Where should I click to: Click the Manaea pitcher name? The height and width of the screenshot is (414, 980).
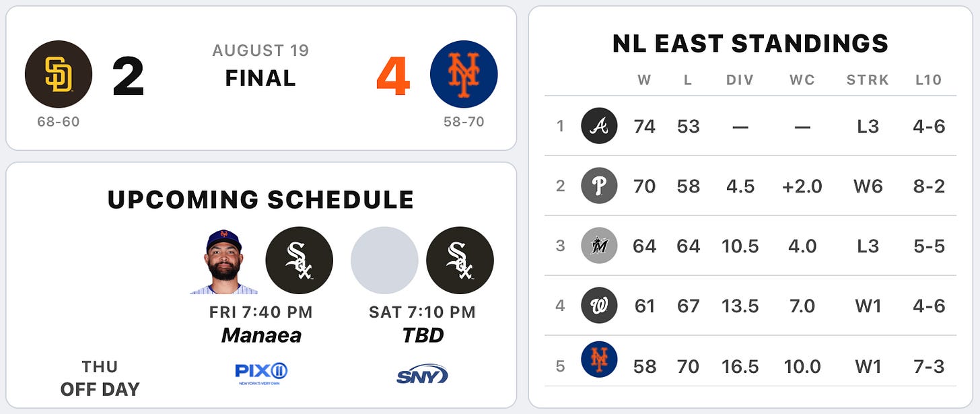pyautogui.click(x=261, y=335)
